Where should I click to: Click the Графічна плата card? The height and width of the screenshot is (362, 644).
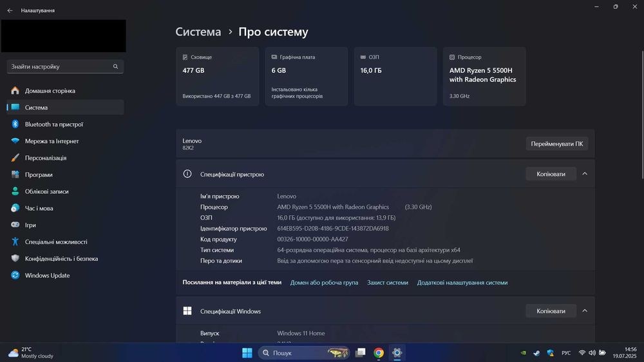click(307, 77)
